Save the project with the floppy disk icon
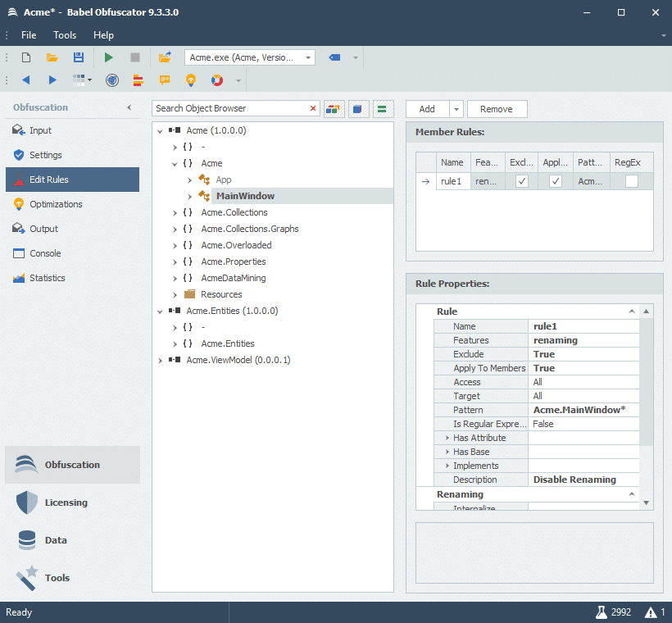The image size is (672, 623). [x=79, y=57]
